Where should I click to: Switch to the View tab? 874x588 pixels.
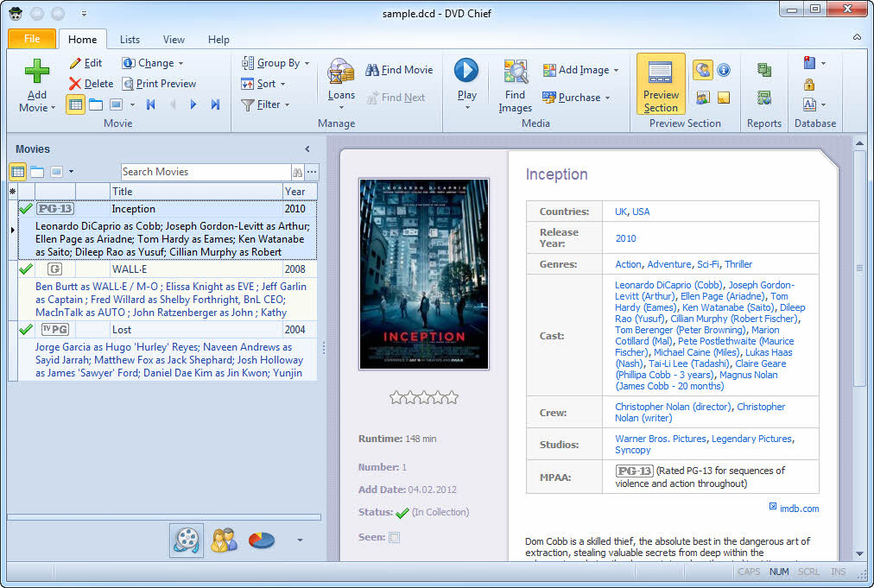[x=174, y=40]
